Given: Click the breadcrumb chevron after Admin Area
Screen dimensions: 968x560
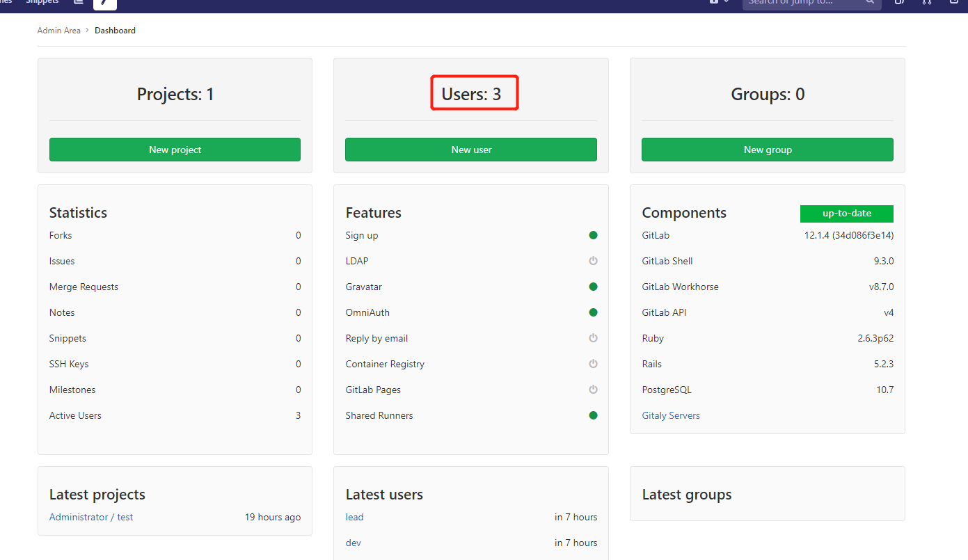Looking at the screenshot, I should 88,31.
